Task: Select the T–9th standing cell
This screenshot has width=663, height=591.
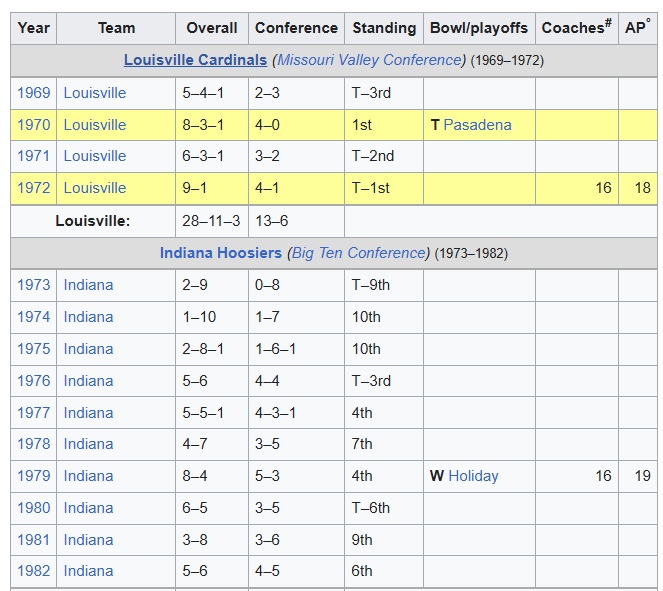Action: (384, 285)
